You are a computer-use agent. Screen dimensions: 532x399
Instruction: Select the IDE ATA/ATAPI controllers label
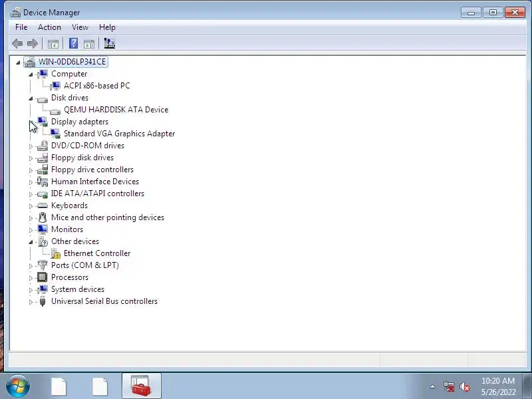(97, 194)
